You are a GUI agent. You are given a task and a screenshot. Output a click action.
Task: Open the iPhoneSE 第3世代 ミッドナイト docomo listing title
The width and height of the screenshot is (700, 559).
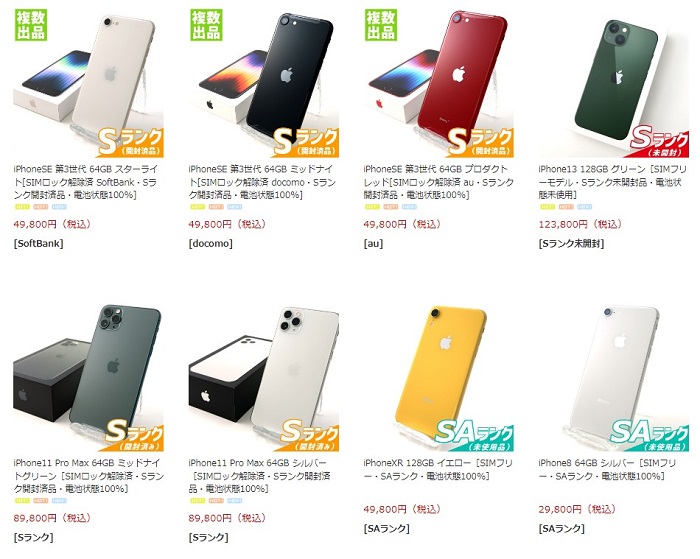pyautogui.click(x=262, y=182)
